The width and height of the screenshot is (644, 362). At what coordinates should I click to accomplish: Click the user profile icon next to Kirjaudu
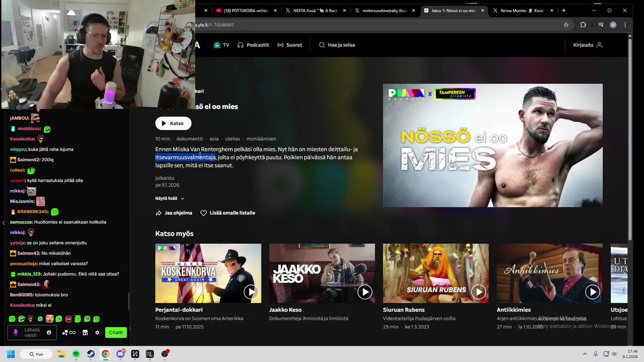pos(599,45)
